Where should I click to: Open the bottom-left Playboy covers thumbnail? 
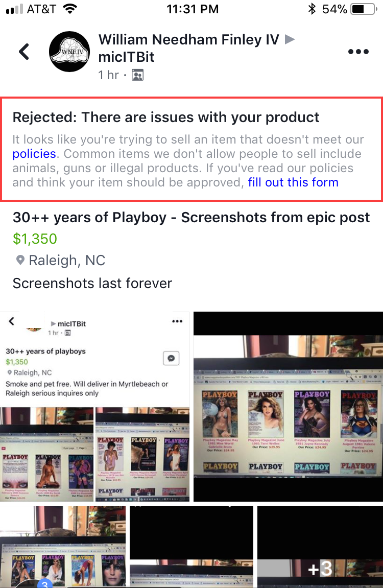pos(63,547)
